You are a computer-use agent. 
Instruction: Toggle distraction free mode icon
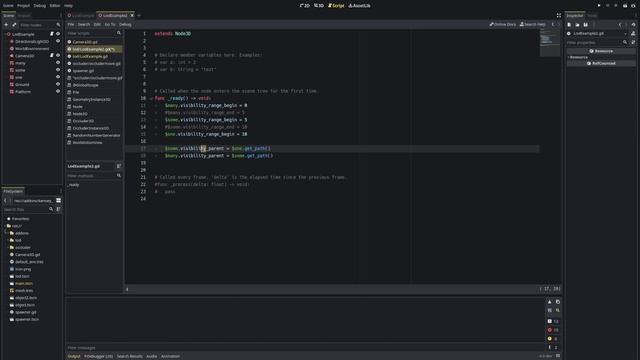558,16
